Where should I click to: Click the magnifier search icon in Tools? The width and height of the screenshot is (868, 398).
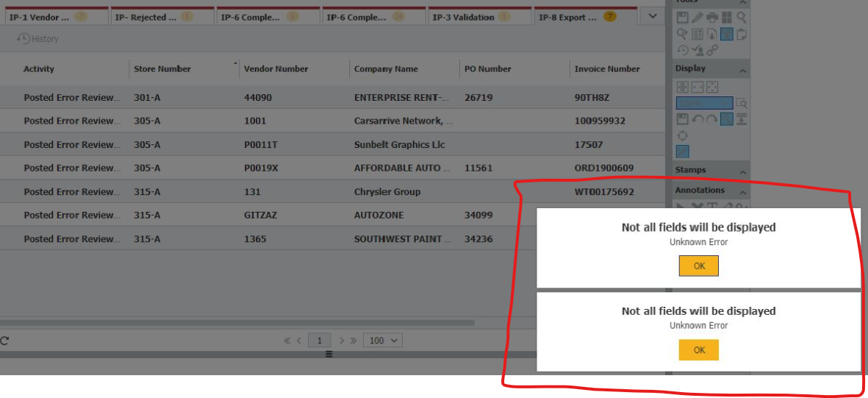click(x=742, y=18)
